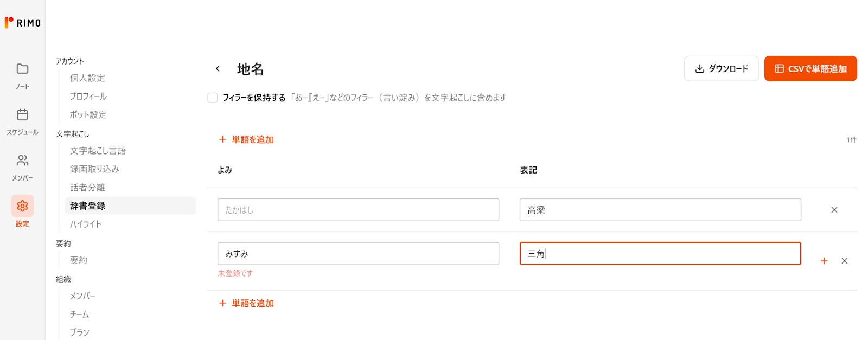Click the upper 単語を追加 link
Viewport: 868px width, 340px height.
point(246,139)
